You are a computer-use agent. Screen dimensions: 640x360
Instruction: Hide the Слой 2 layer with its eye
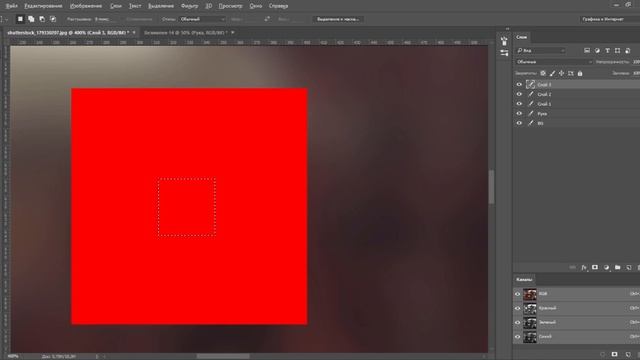[x=519, y=94]
